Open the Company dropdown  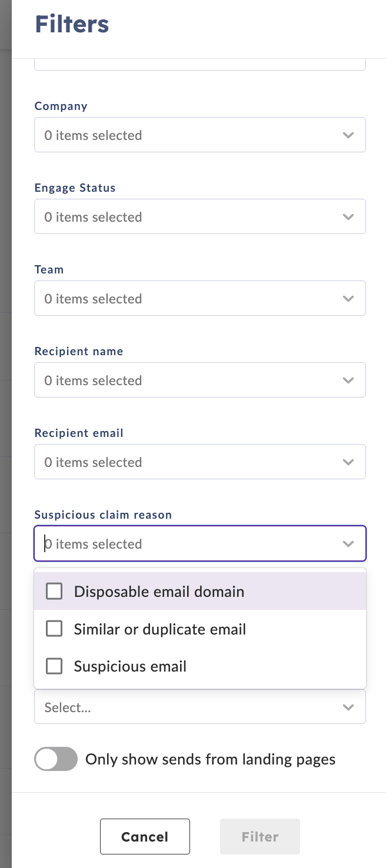pos(200,135)
